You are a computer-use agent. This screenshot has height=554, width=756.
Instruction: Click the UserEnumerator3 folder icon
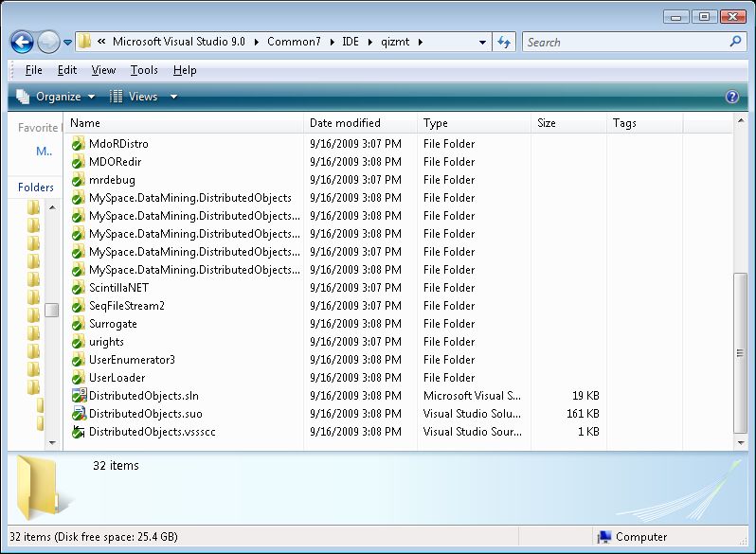(78, 360)
